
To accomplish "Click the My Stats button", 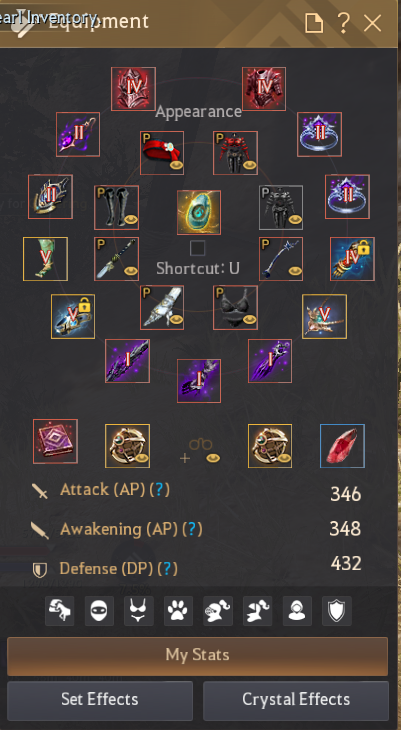I will tap(197, 656).
